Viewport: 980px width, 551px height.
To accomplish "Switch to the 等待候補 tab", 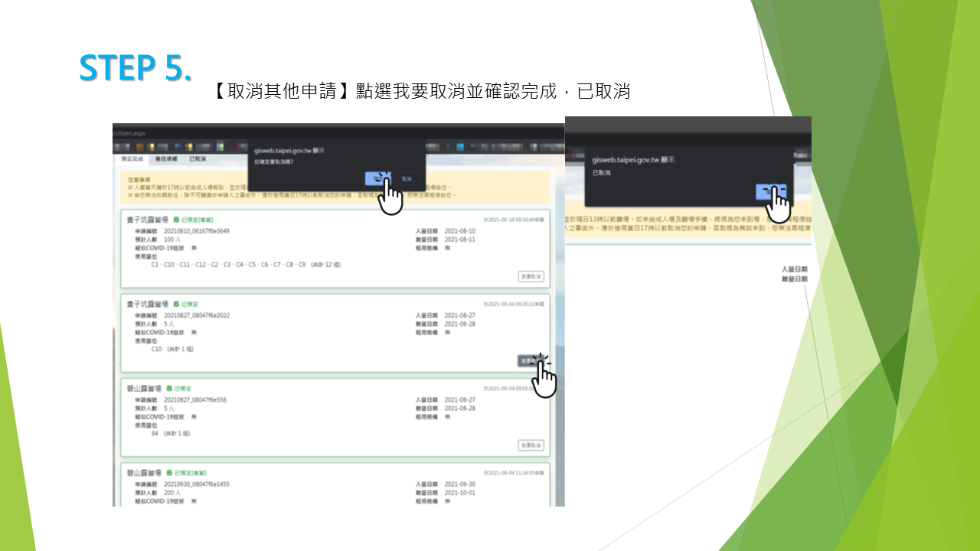I will [x=166, y=159].
